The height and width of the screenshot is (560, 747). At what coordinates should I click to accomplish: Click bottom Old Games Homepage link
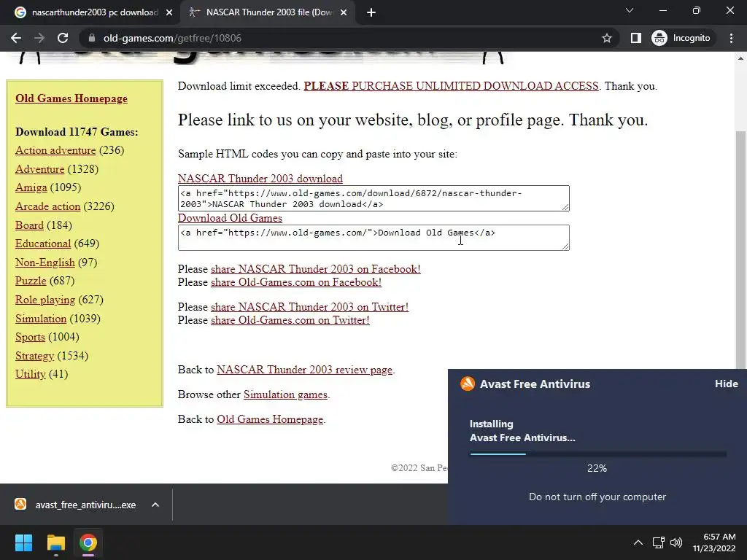pos(270,419)
